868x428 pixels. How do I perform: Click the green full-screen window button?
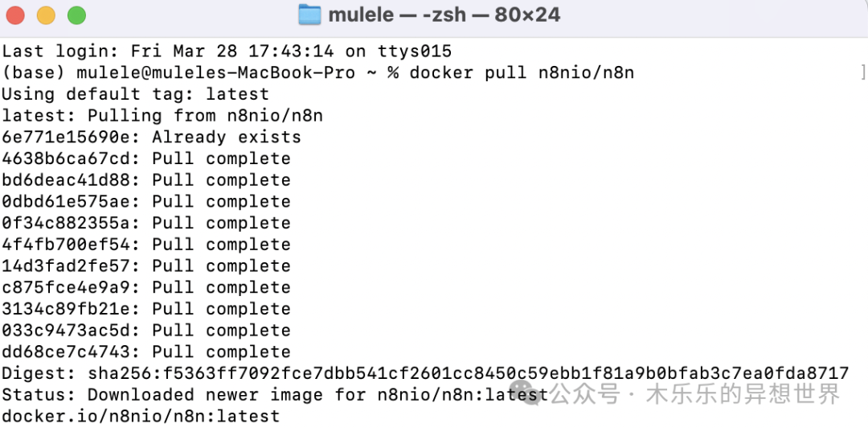pyautogui.click(x=77, y=15)
